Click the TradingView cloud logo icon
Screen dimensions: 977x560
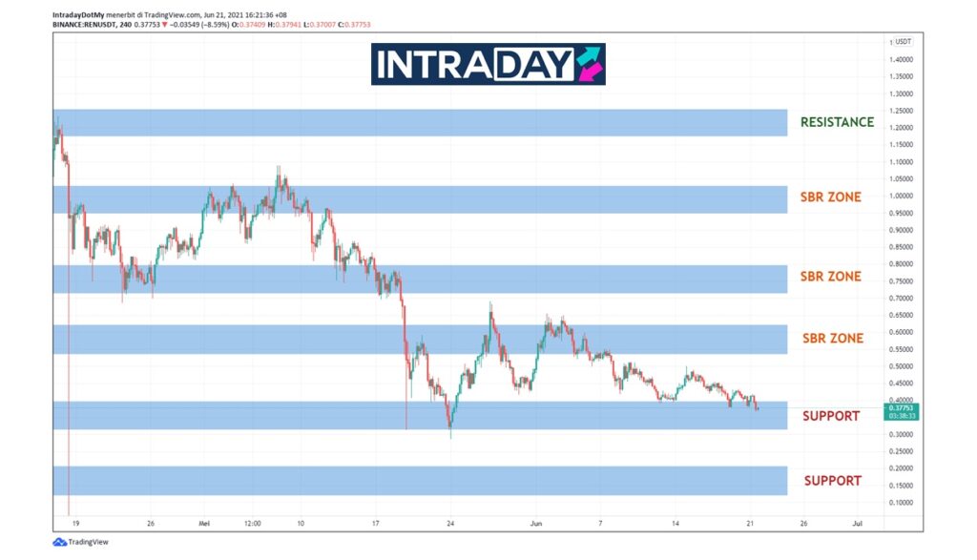click(x=59, y=542)
